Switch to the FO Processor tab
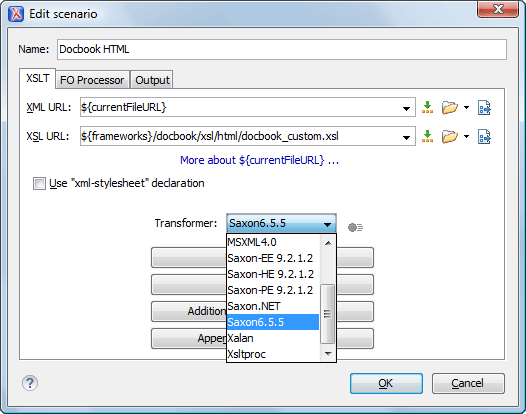 (92, 80)
